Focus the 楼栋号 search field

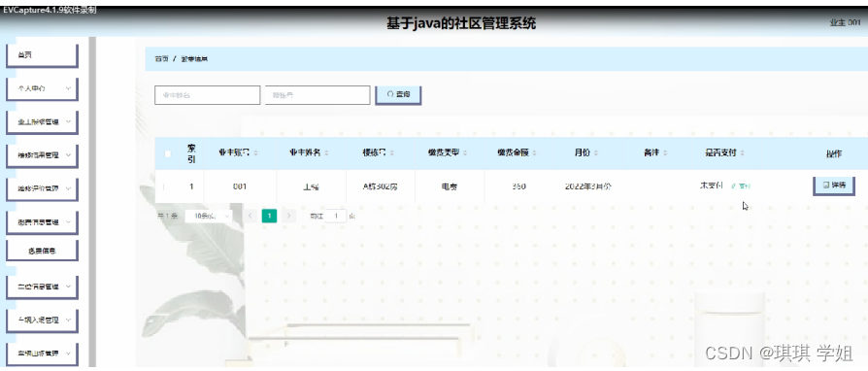coord(317,95)
